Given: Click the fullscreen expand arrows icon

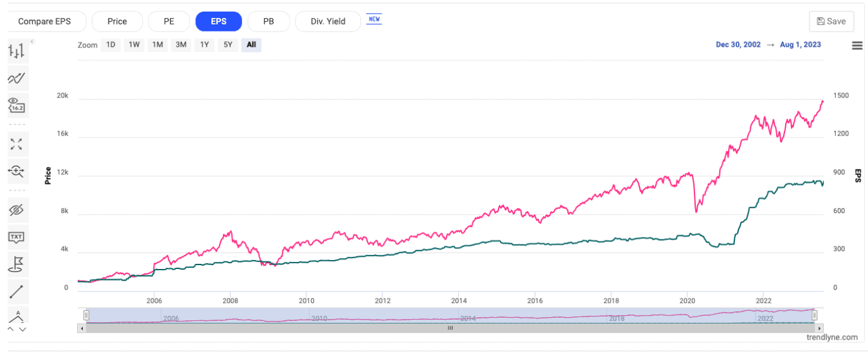Looking at the screenshot, I should point(17,144).
